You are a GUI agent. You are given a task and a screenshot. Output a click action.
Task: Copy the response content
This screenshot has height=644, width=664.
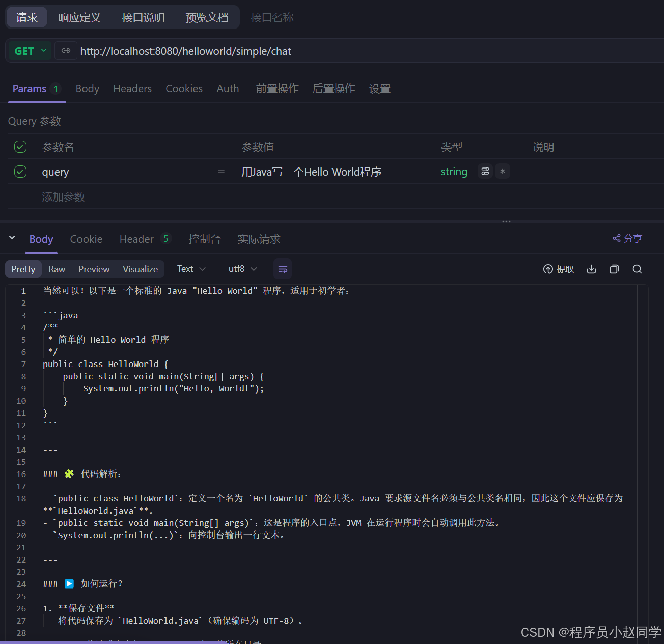click(614, 269)
